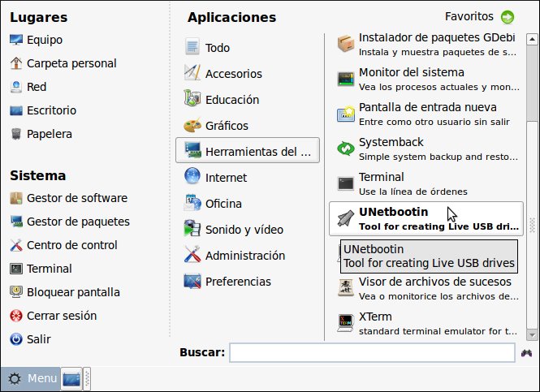Click the Terminal icon in applications list
540x392 pixels.
click(346, 183)
